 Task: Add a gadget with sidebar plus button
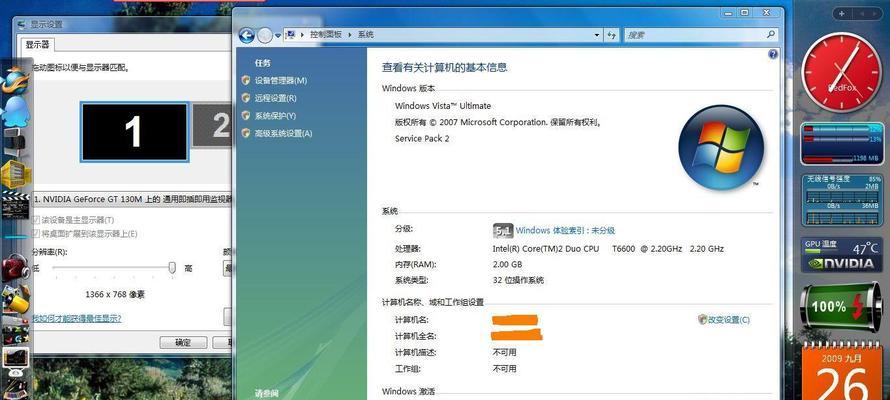tap(841, 14)
